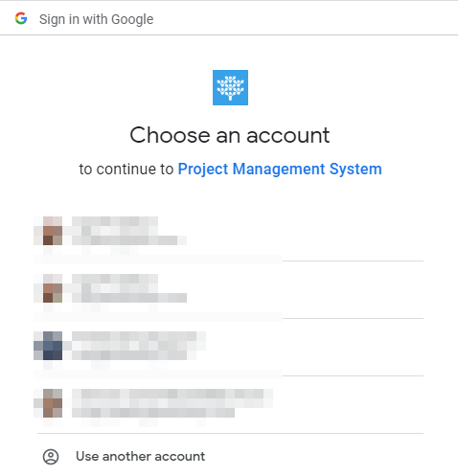The image size is (458, 476).
Task: Click the "to continue to" text
Action: coord(126,169)
